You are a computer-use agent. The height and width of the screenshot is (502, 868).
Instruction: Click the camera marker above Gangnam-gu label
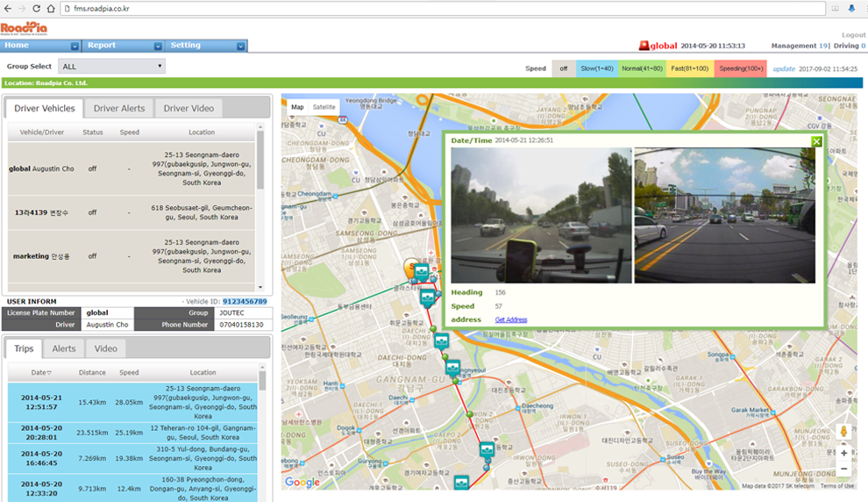click(x=452, y=368)
